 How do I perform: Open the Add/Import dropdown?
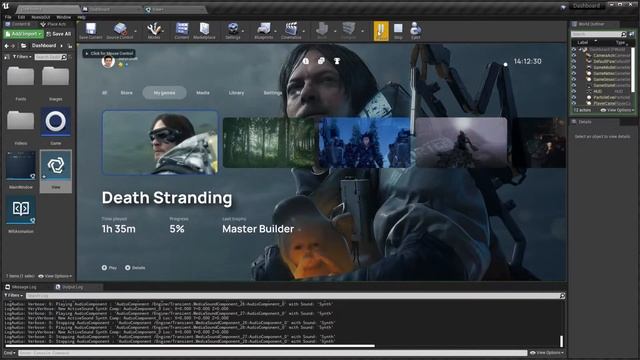click(23, 34)
